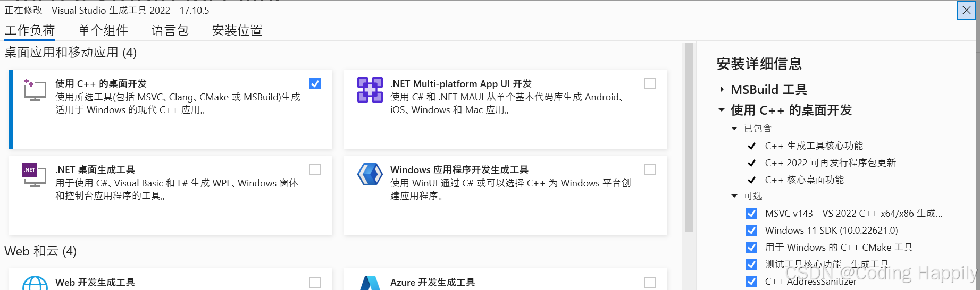Switch to the 工作负荷 tab
The image size is (980, 290).
coord(30,31)
